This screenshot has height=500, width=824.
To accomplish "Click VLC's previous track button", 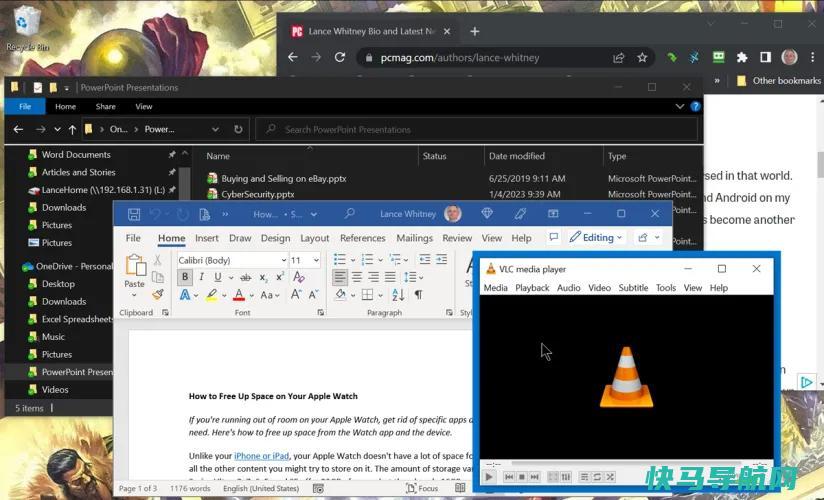I will point(509,477).
